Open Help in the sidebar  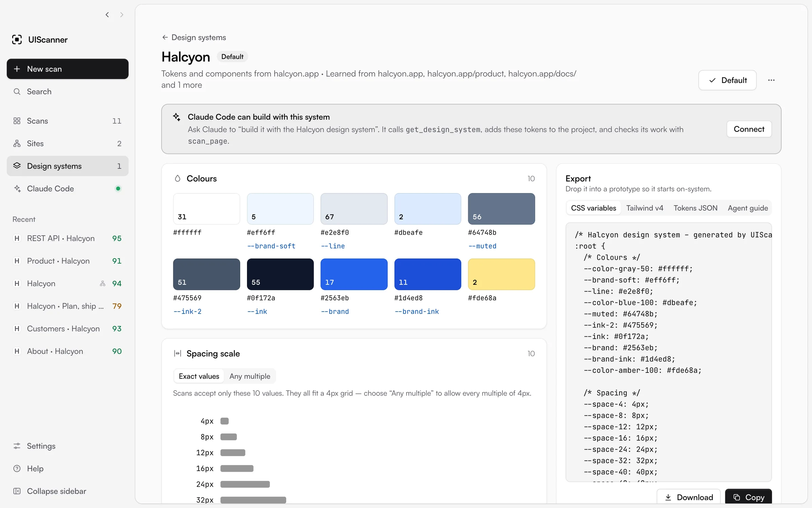coord(68,469)
